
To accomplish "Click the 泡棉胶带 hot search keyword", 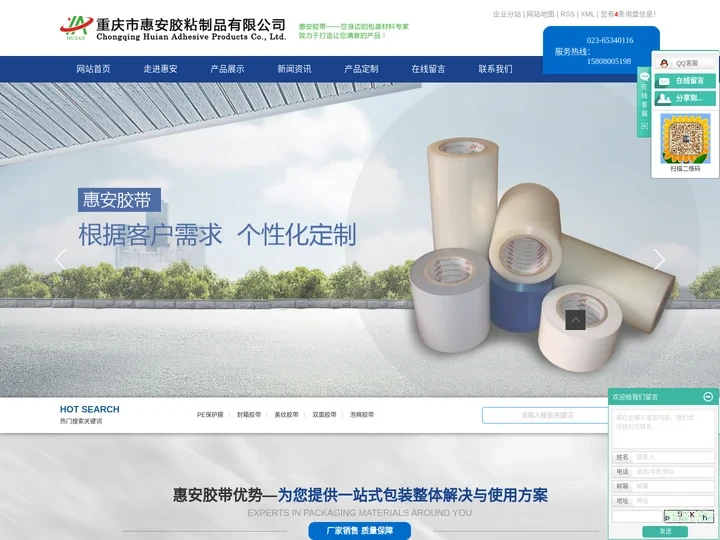I will [362, 415].
